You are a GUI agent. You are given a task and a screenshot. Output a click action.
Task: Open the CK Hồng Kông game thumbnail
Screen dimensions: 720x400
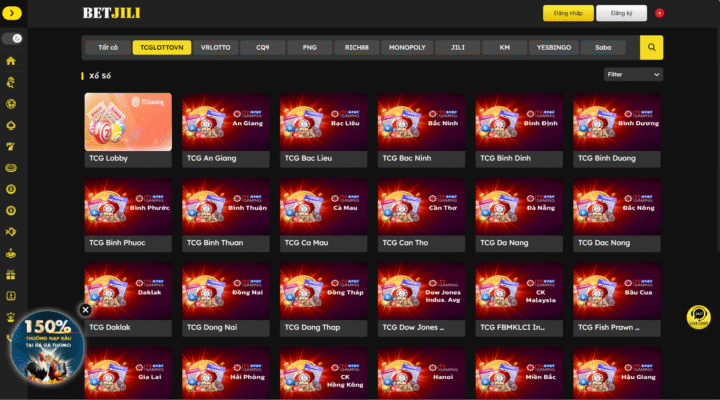(x=324, y=373)
